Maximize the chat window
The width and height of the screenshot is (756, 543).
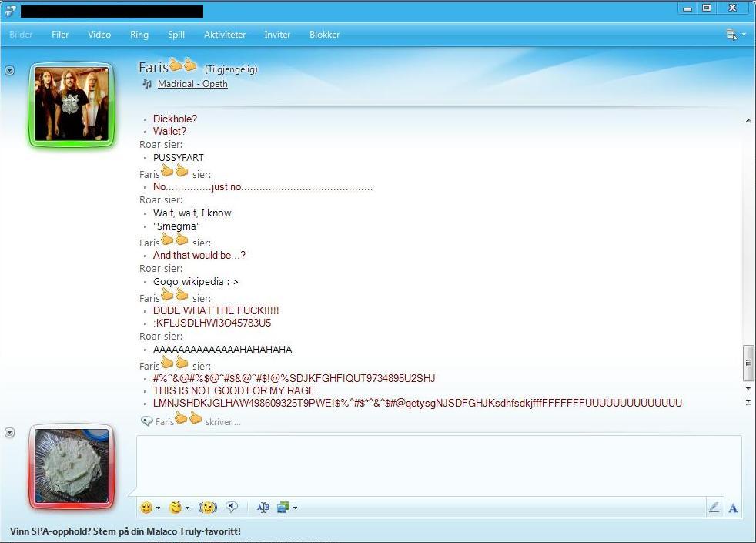[x=707, y=8]
